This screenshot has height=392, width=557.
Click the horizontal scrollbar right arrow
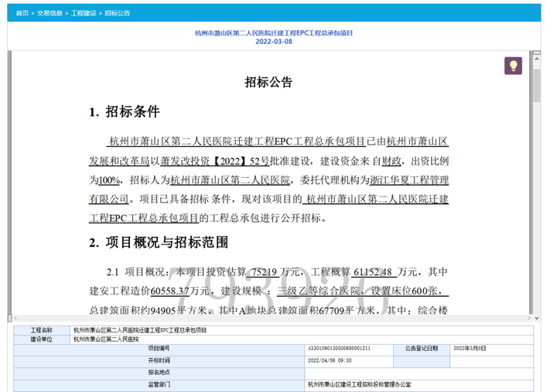[x=529, y=318]
